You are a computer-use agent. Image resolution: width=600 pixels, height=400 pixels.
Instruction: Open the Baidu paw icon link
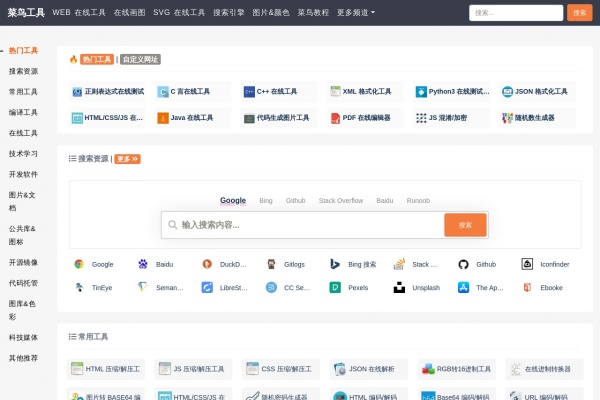[143, 264]
